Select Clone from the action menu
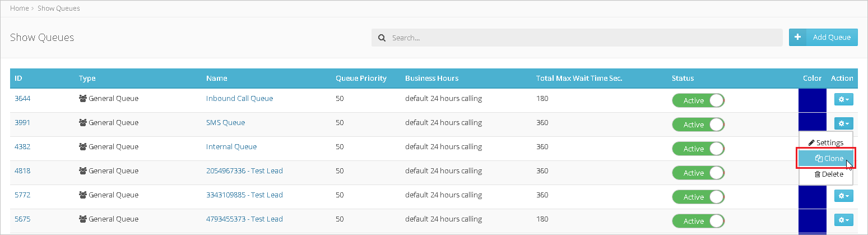Screen dimensions: 868x235 (825, 159)
